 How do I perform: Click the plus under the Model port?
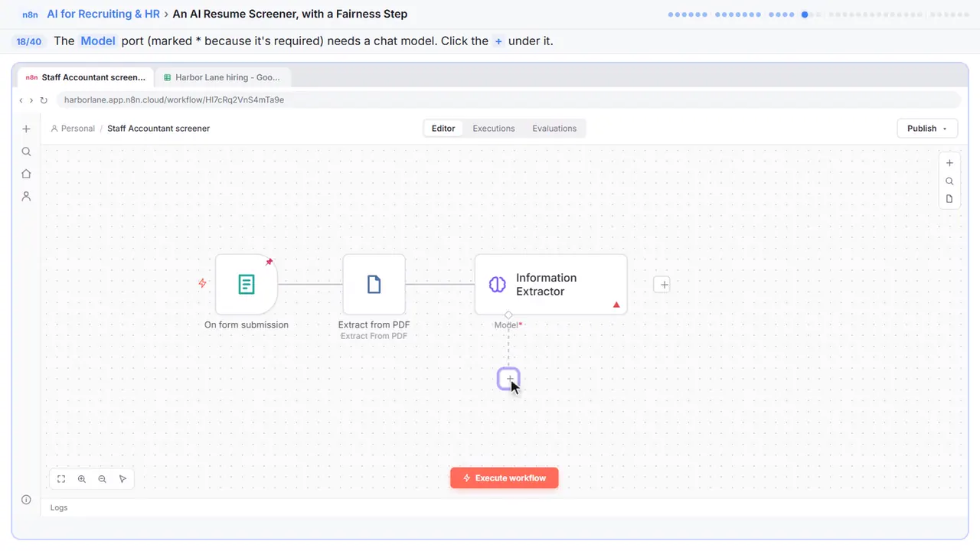click(508, 379)
